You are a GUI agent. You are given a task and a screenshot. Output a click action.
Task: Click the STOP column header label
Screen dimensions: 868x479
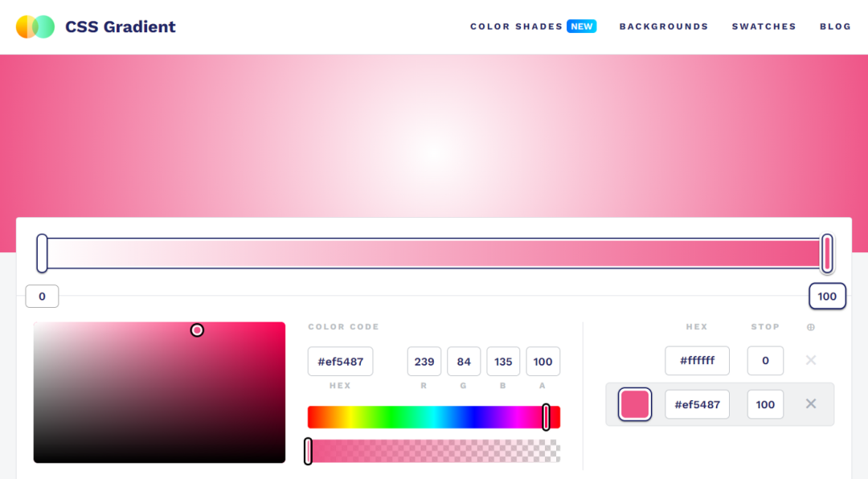765,327
